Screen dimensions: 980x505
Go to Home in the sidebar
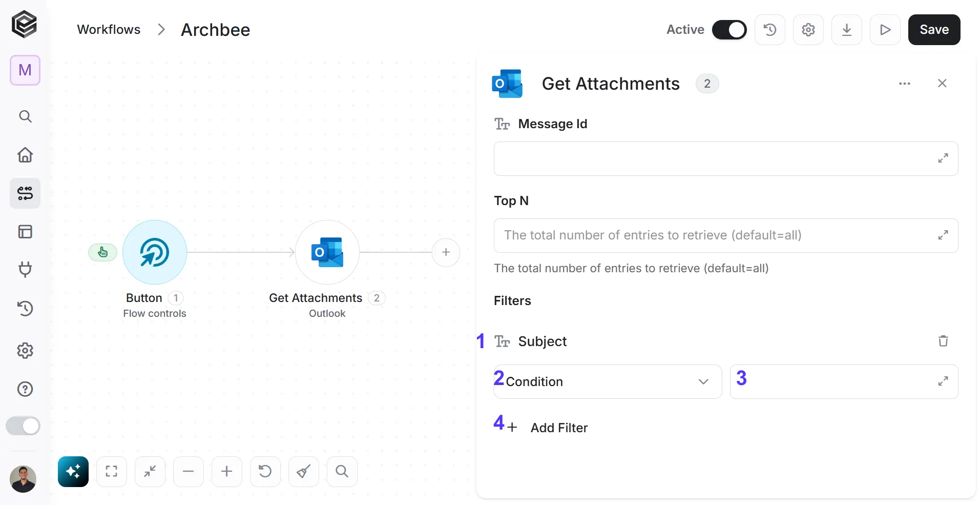tap(25, 155)
